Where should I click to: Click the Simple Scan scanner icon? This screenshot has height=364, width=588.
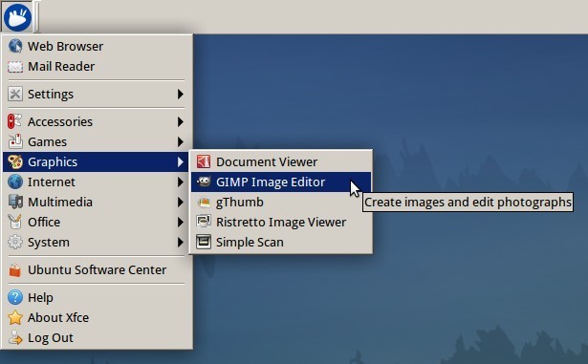click(204, 242)
